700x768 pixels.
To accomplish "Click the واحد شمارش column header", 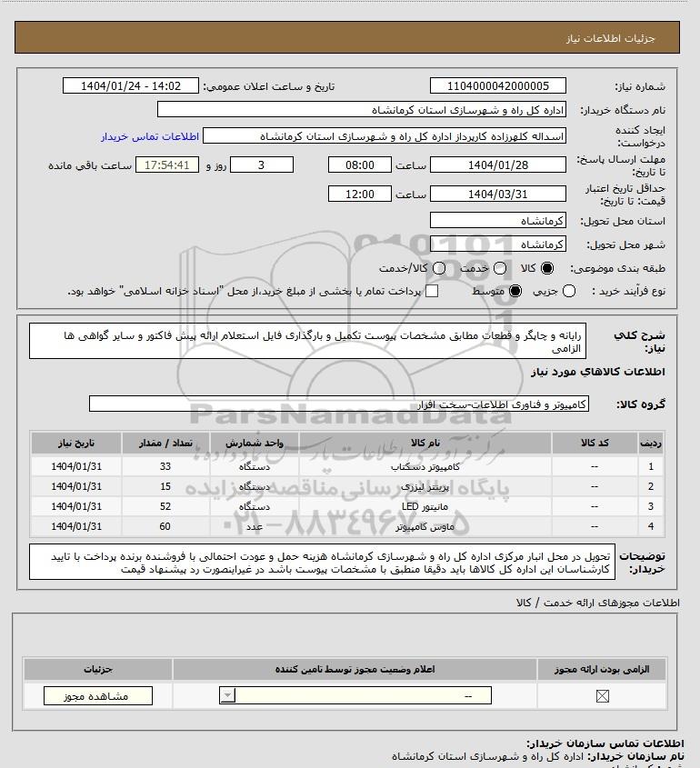I will (255, 444).
